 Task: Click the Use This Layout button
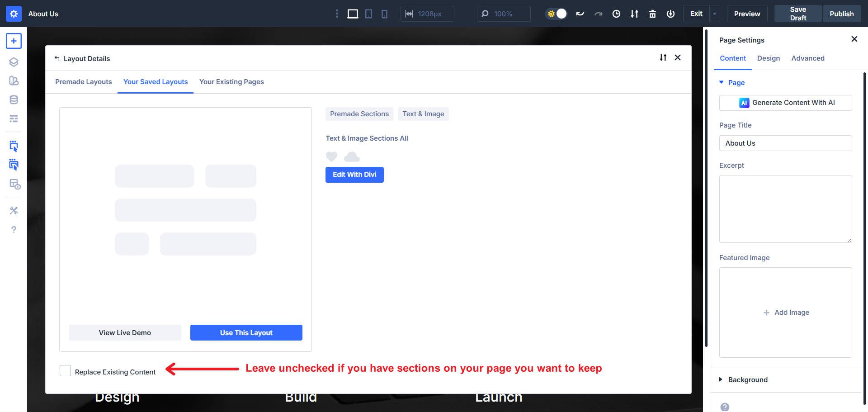[x=246, y=332]
